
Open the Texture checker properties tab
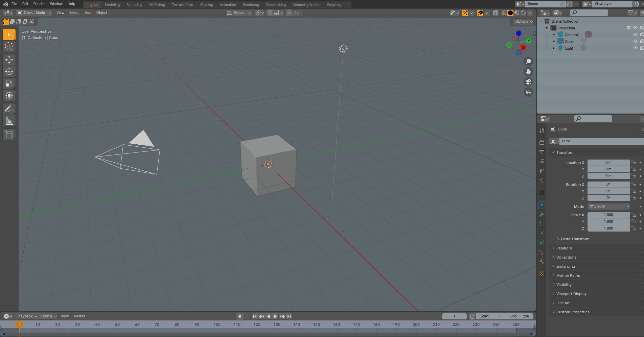click(542, 274)
